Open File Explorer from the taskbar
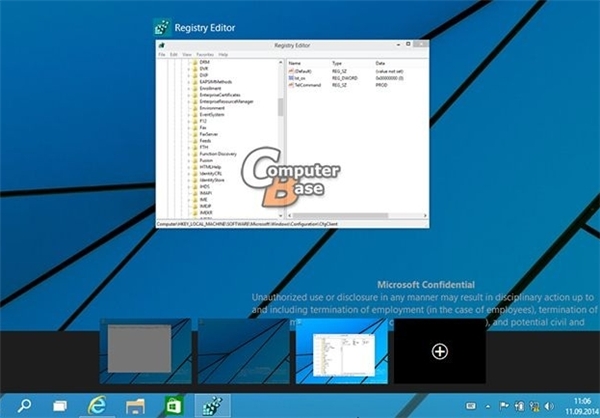Viewport: 600px width, 418px height. [x=135, y=406]
